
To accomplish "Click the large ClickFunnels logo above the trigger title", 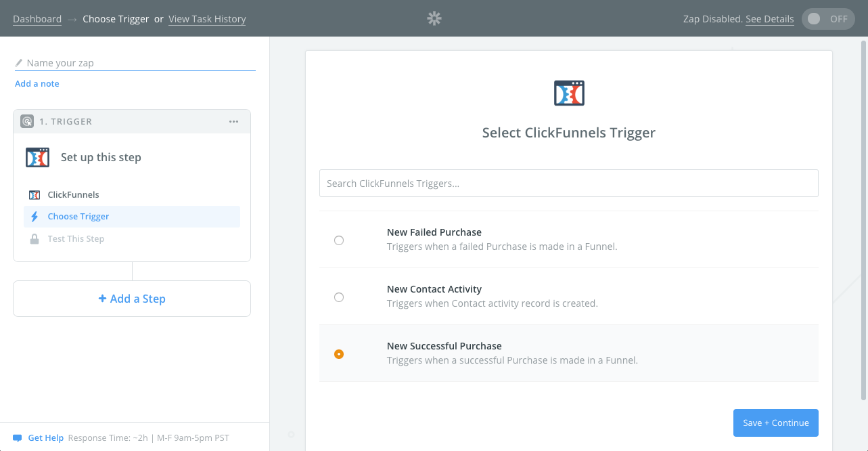I will [x=569, y=93].
